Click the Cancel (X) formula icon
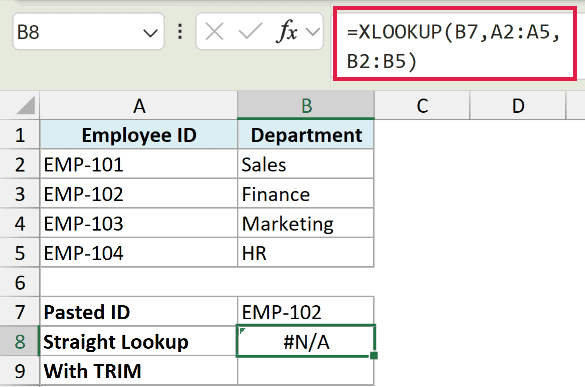This screenshot has height=387, width=585. [215, 31]
